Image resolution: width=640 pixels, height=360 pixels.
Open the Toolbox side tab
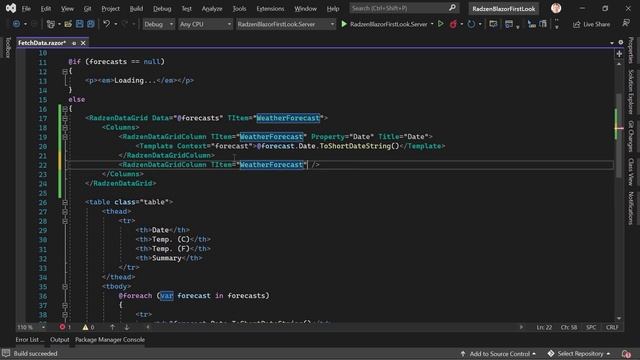[x=7, y=47]
